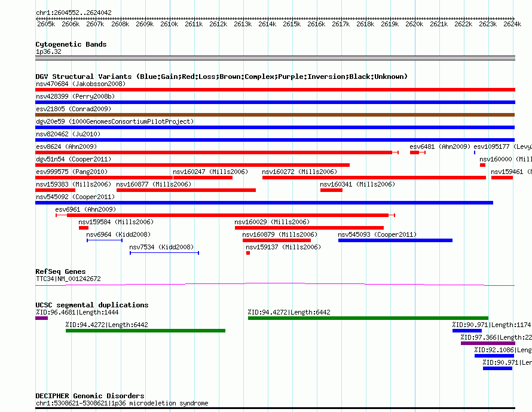This screenshot has width=532, height=412.
Task: Open the nsv545092 (Cooper2011) blue gain bar
Action: tap(264, 203)
